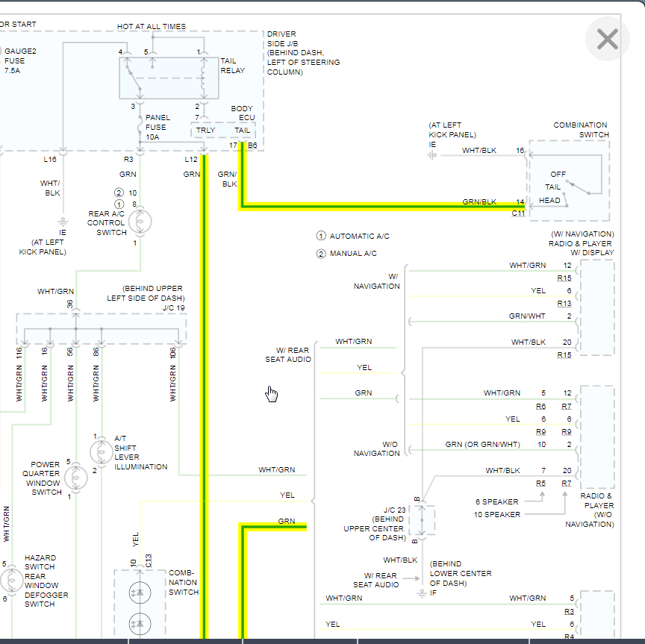Click the 'POWER QUARTER WINDOW SWITCH' label
Screen dimensions: 645x644
click(x=42, y=478)
